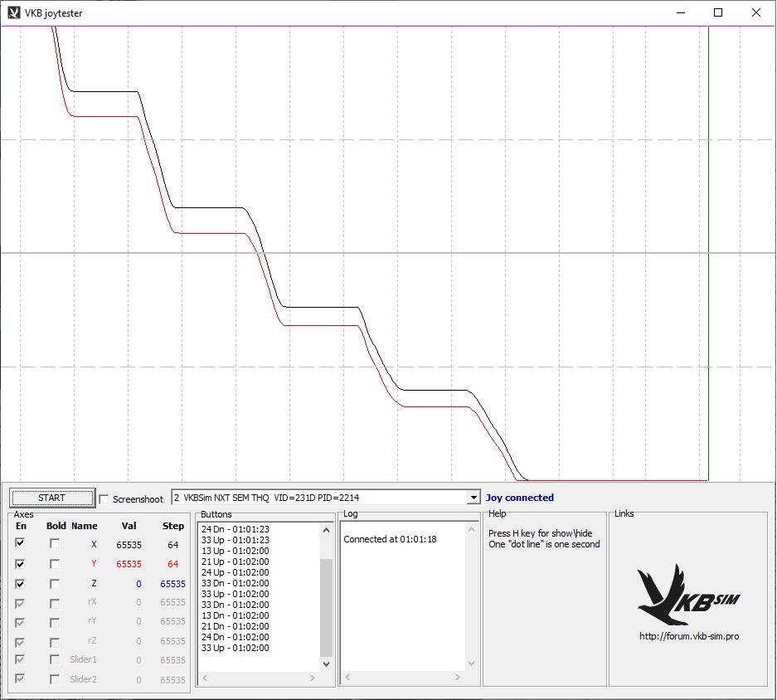Select '21 Dn - 01:02:00' button entry

(x=236, y=626)
